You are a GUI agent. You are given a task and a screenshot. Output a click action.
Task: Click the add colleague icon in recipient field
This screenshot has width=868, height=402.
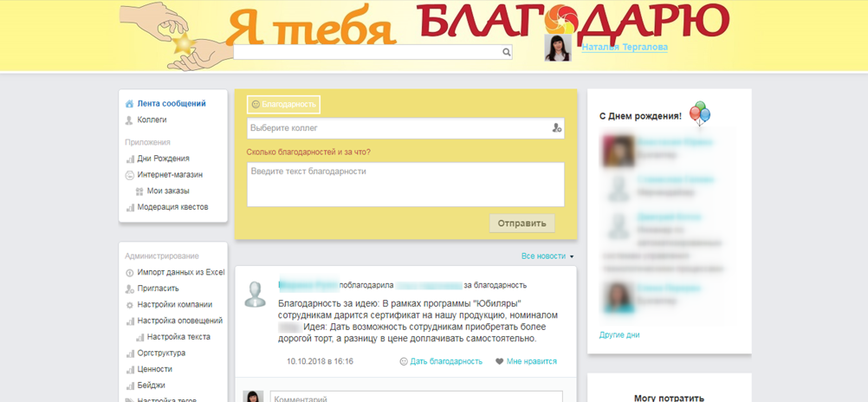click(x=556, y=128)
